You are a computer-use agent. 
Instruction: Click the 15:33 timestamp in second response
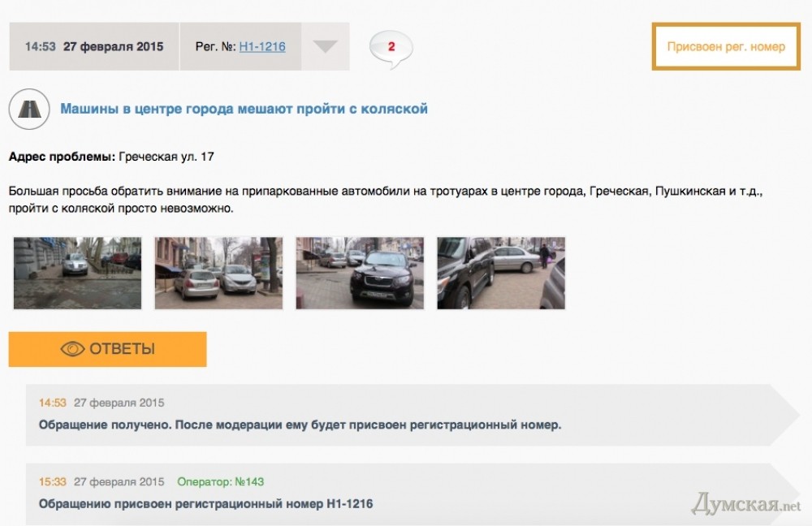pos(52,482)
